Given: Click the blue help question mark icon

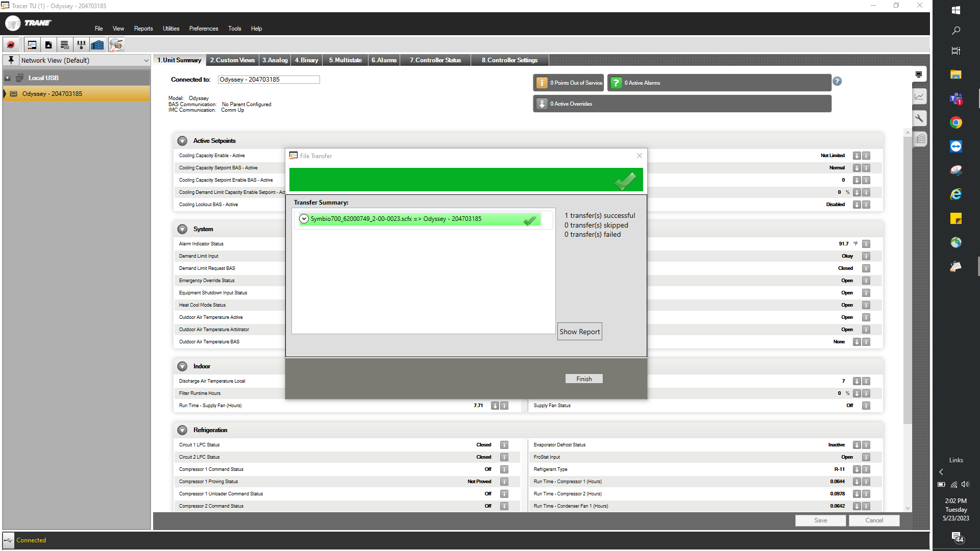Looking at the screenshot, I should tap(837, 81).
